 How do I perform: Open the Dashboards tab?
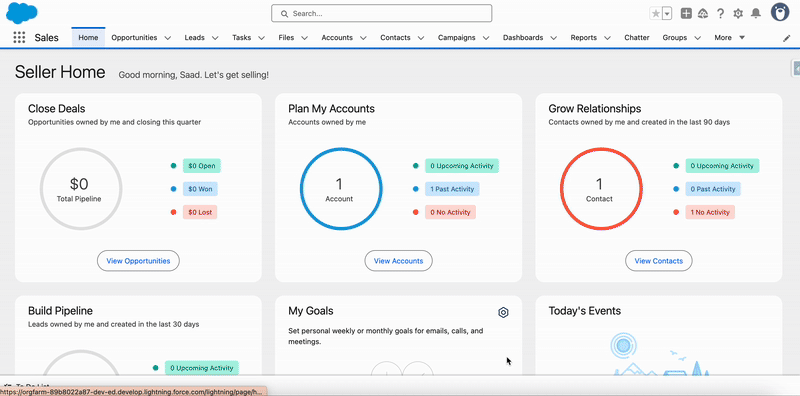[x=523, y=37]
